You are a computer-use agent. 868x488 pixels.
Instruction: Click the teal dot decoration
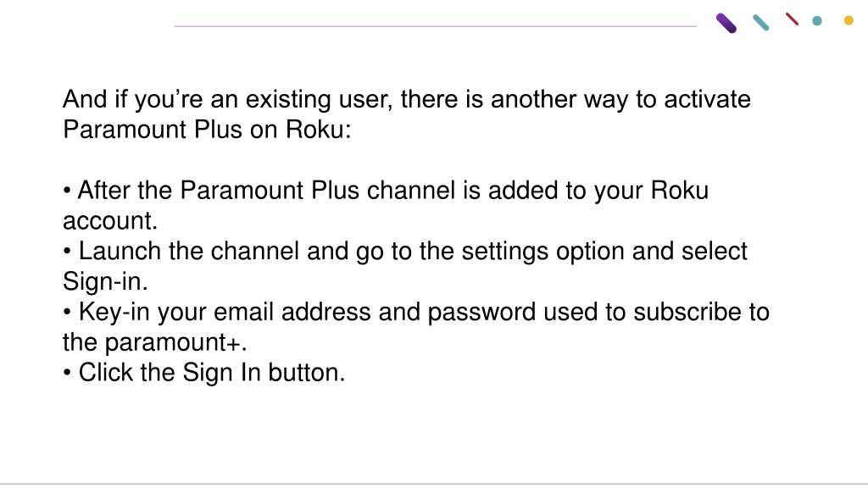tap(817, 21)
